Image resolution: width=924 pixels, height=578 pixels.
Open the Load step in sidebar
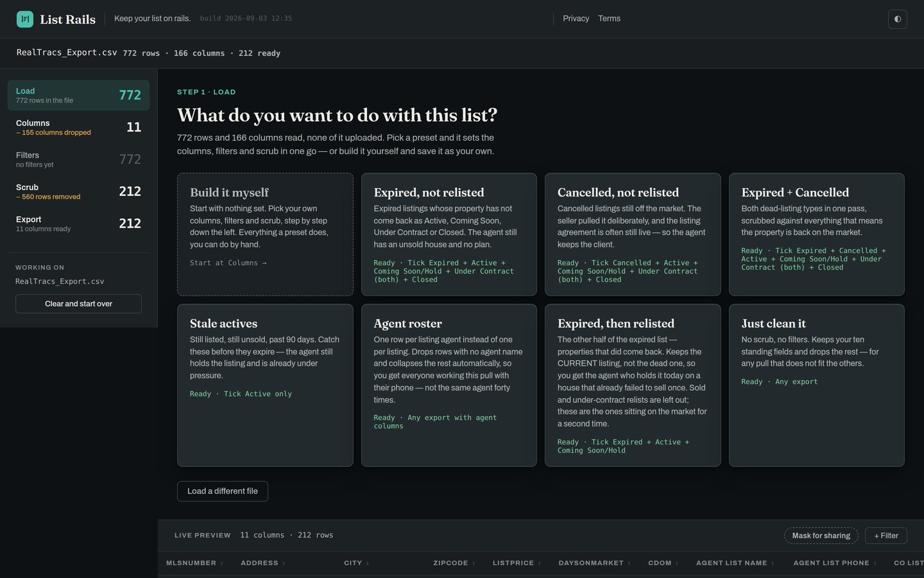pos(78,95)
